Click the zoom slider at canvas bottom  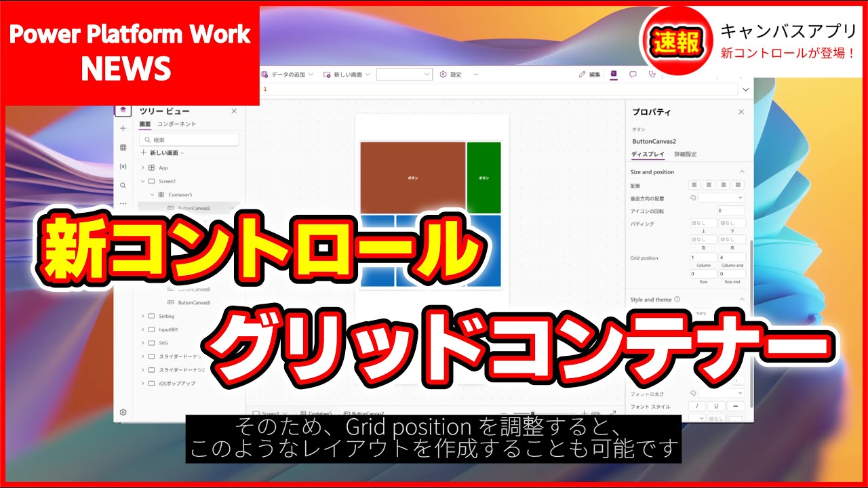click(533, 413)
